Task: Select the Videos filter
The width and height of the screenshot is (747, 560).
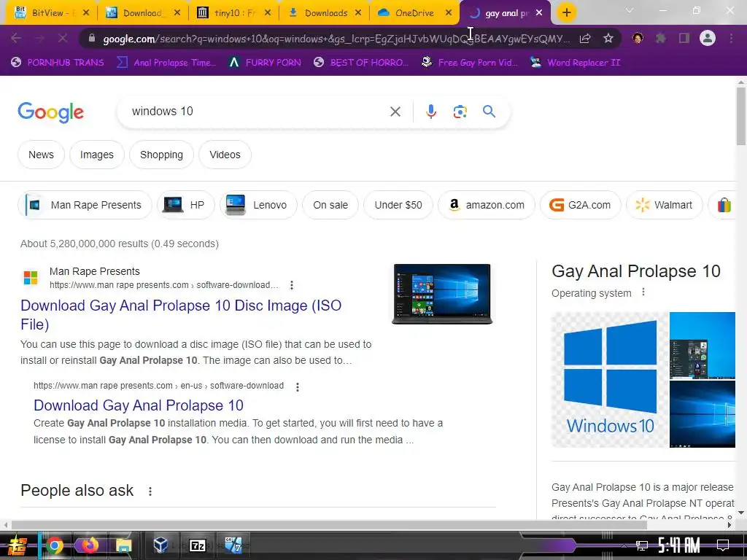Action: click(x=225, y=155)
